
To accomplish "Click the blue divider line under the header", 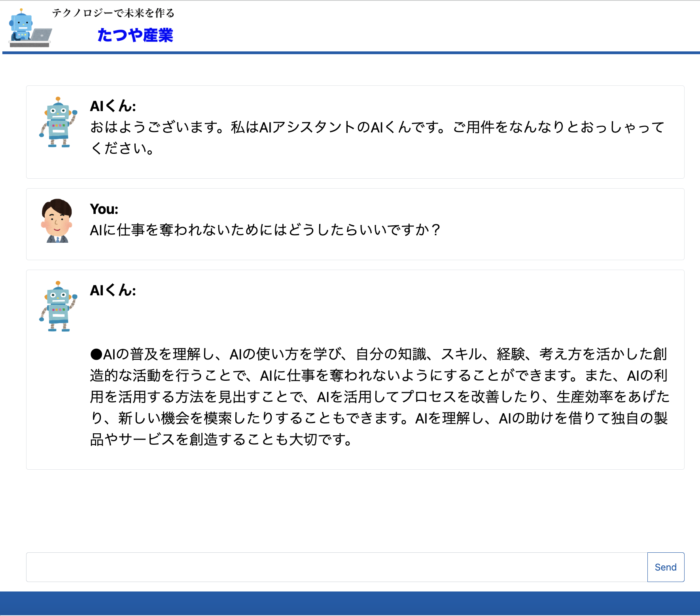I will coord(350,52).
